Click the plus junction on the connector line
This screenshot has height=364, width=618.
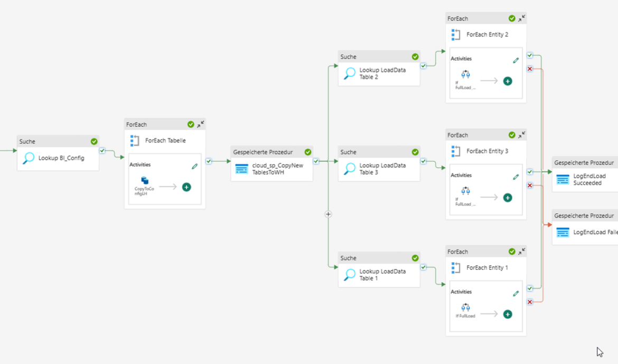(x=328, y=214)
